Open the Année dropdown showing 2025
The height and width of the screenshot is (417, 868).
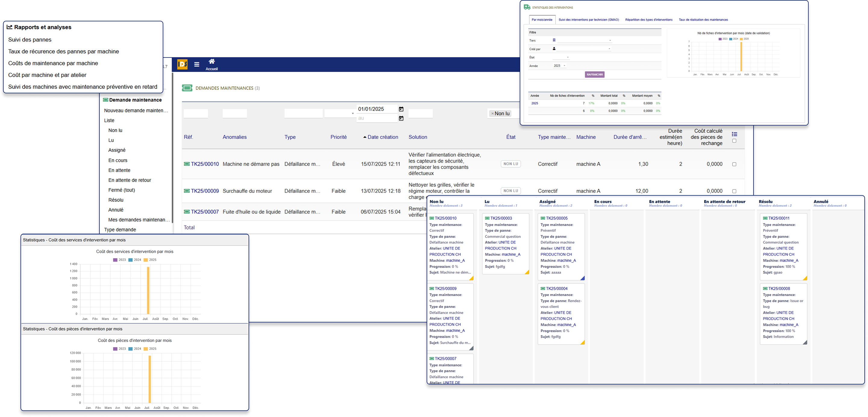559,65
